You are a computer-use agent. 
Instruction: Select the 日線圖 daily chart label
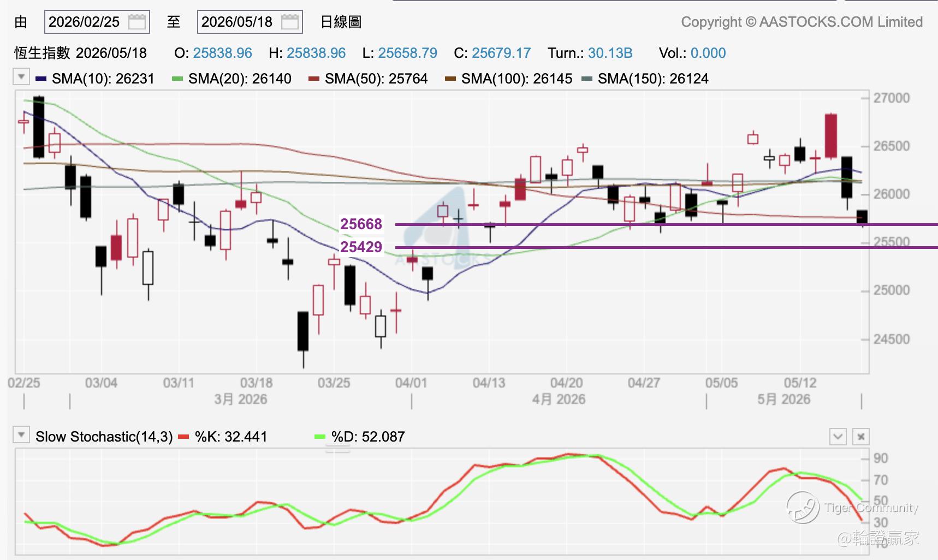tap(341, 22)
